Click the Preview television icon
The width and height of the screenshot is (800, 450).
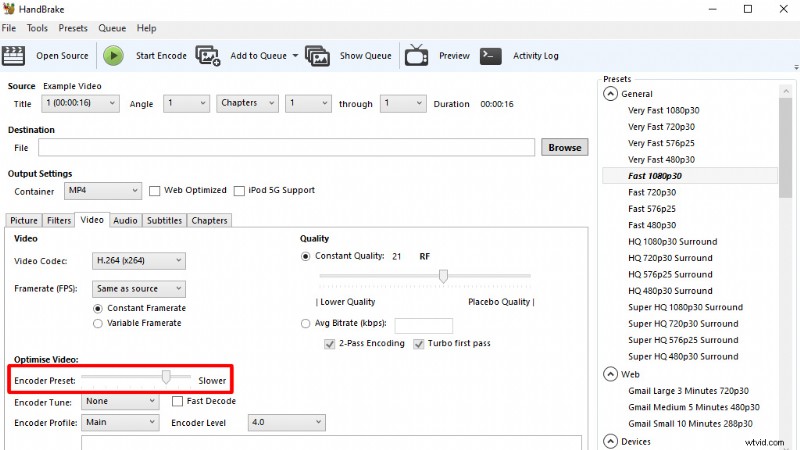pyautogui.click(x=416, y=55)
